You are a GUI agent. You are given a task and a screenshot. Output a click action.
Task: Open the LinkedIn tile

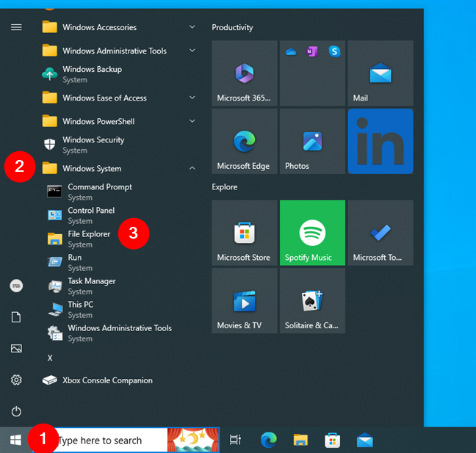tap(381, 141)
